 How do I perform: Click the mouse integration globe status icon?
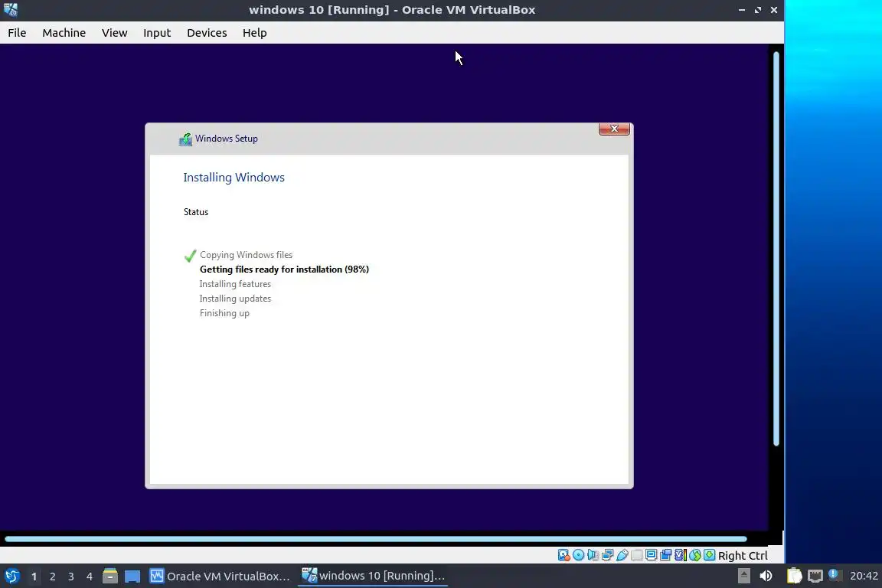[x=695, y=555]
